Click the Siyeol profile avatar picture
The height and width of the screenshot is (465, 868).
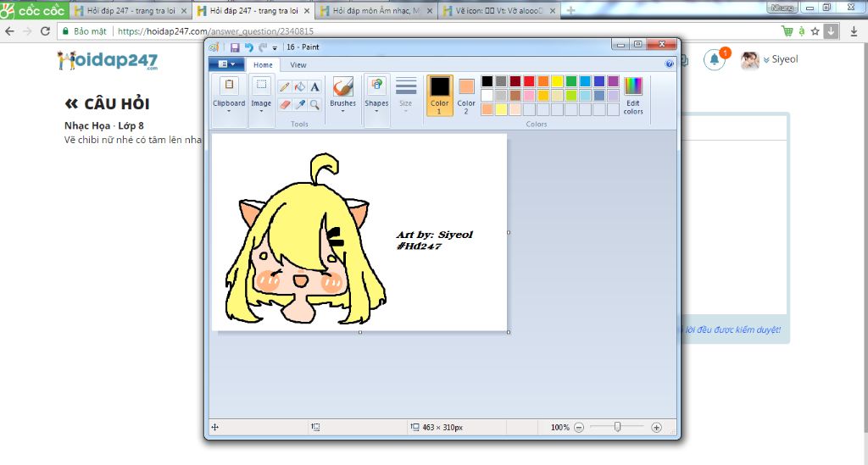point(749,60)
